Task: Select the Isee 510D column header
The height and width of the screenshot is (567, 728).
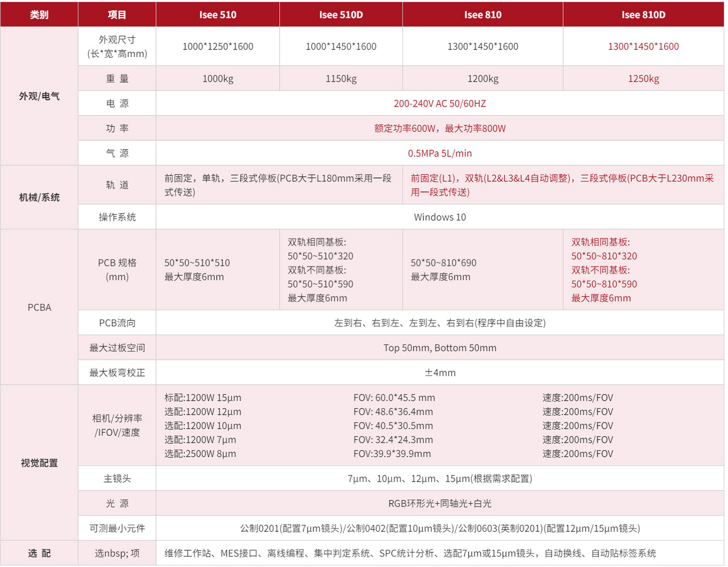Action: 341,15
